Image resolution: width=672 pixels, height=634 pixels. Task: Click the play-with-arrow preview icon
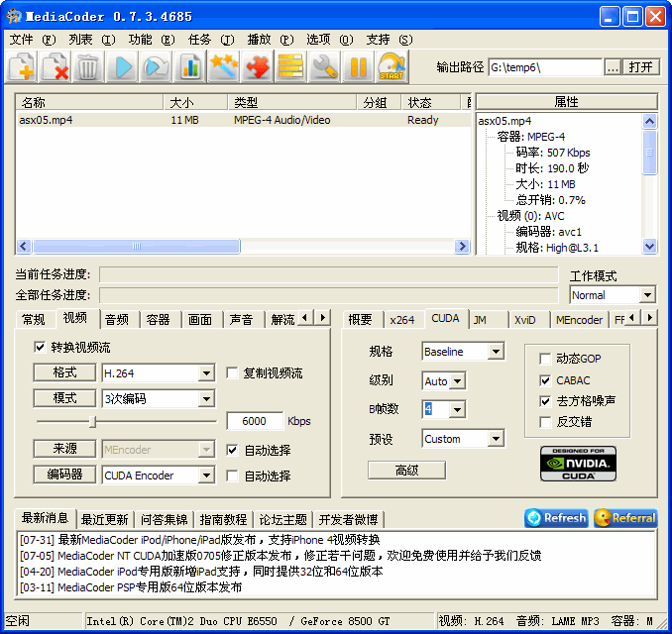pos(156,66)
